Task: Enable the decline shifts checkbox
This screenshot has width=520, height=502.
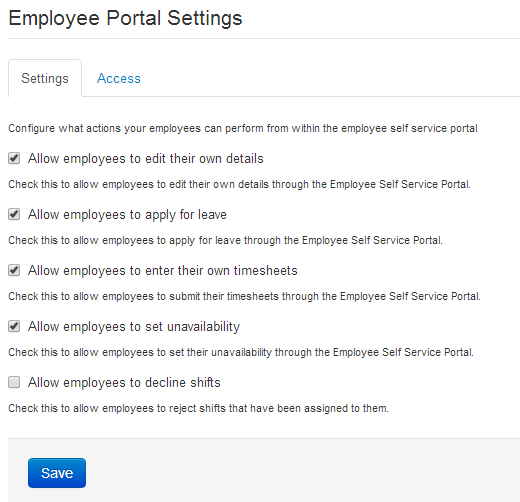Action: pos(14,382)
